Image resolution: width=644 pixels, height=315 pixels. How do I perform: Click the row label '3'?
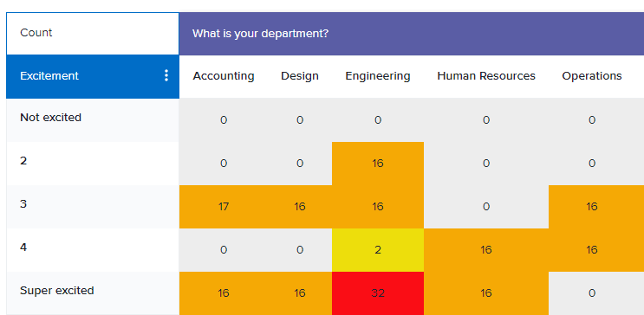tap(23, 204)
